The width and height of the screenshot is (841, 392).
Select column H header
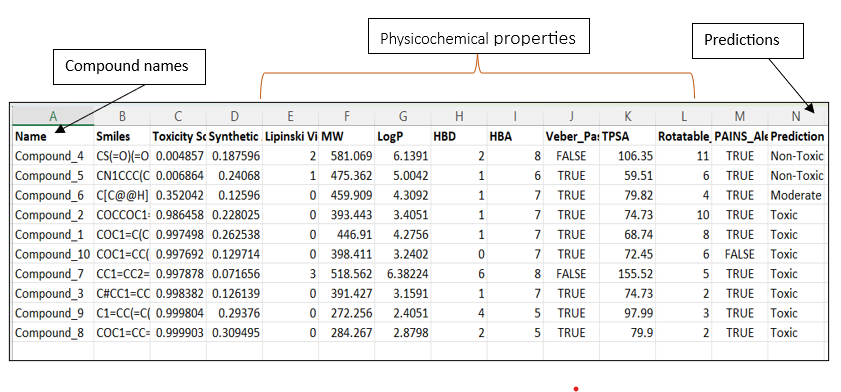click(x=459, y=116)
